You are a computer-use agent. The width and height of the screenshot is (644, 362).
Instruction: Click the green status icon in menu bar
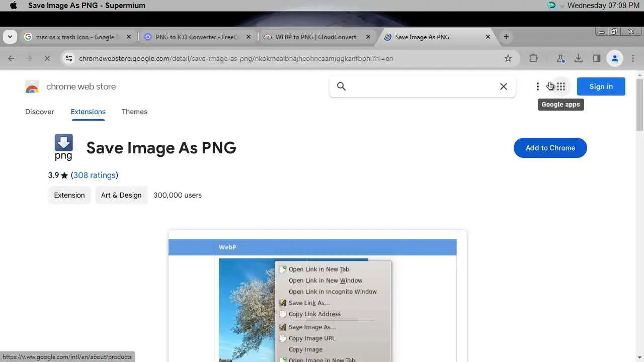click(x=551, y=6)
